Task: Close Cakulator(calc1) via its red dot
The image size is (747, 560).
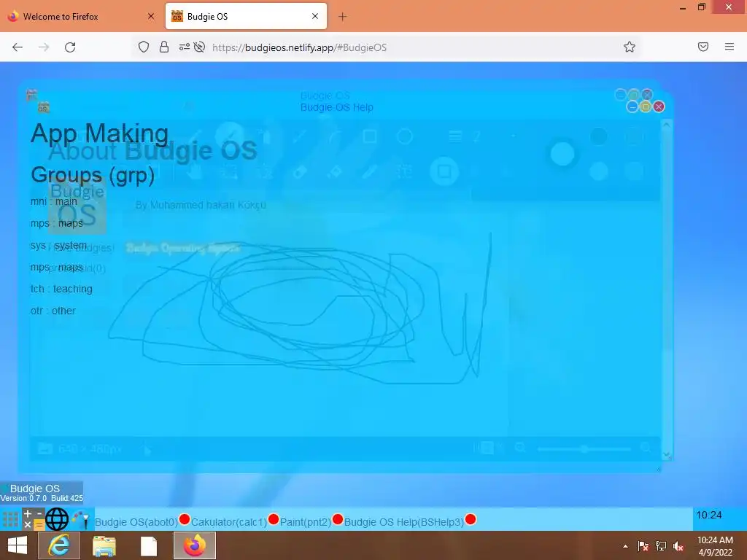Action: (x=274, y=519)
